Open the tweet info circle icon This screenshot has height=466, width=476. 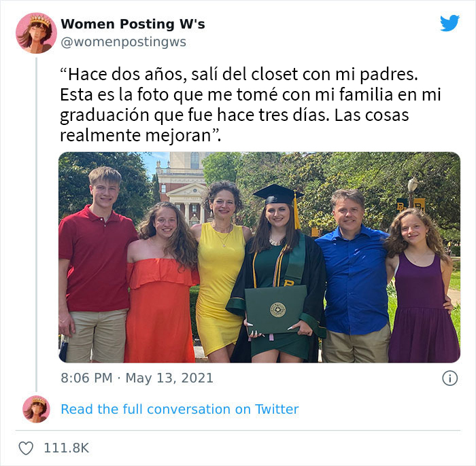[x=449, y=378]
